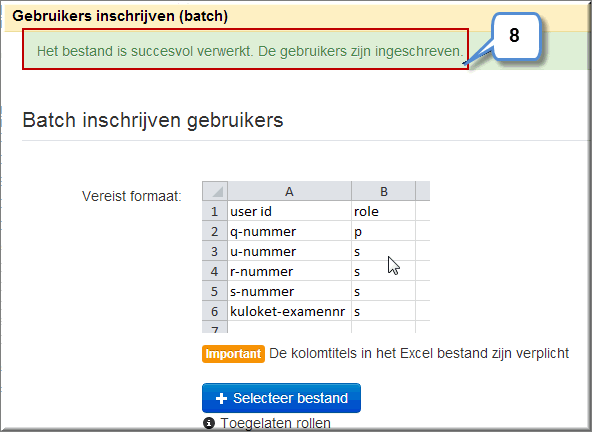
Task: Click the numbered 8 callout bubble
Action: tap(515, 36)
